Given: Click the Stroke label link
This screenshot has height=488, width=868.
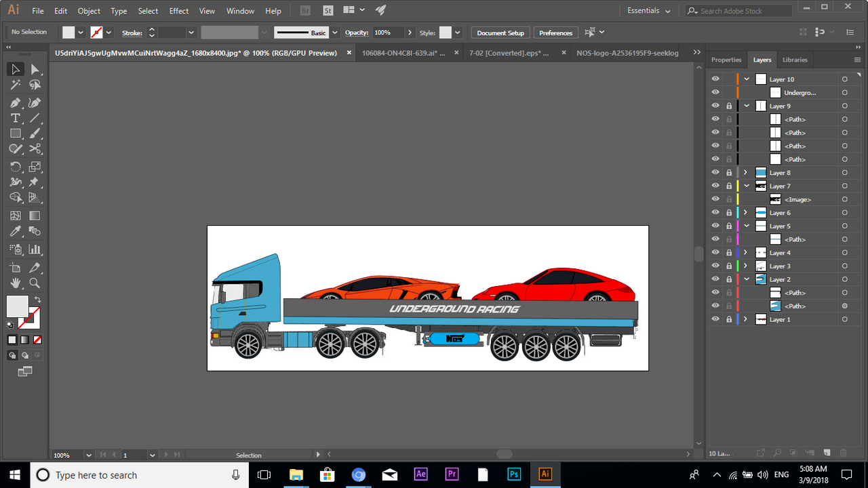Looking at the screenshot, I should point(132,33).
